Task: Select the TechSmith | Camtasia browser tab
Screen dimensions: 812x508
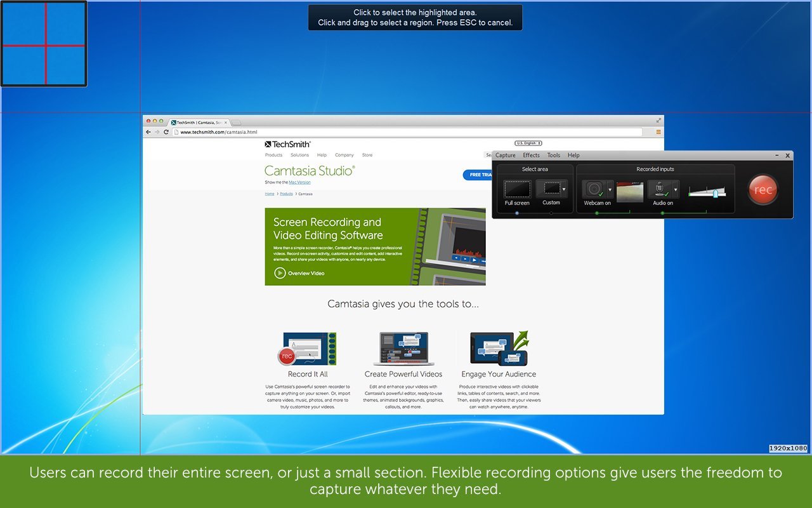Action: point(197,122)
